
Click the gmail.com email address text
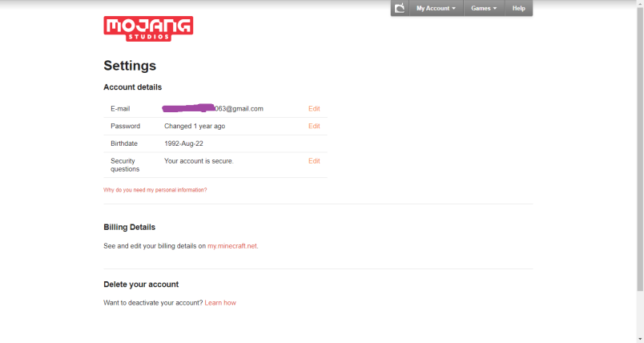coord(213,109)
